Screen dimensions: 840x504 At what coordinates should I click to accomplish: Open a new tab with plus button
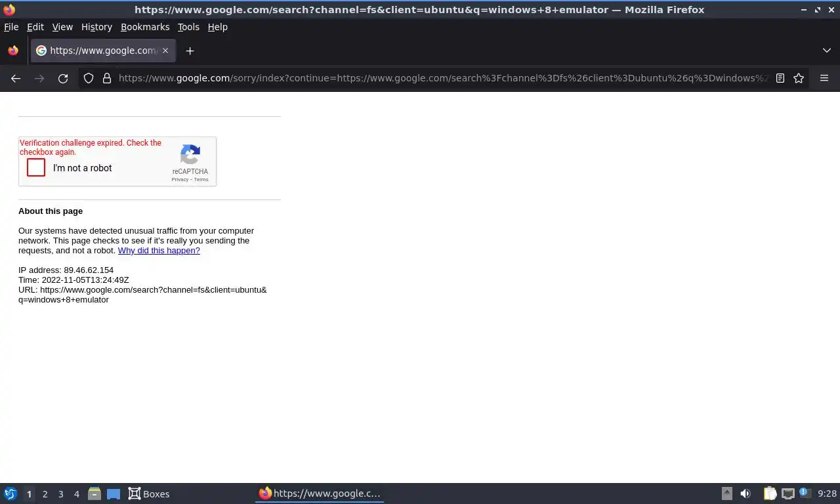coord(190,51)
